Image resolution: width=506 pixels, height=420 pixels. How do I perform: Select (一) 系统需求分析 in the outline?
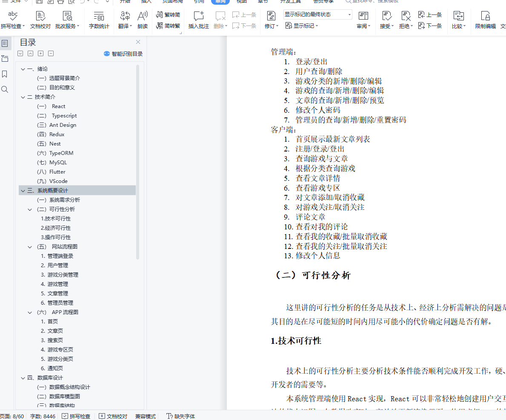coord(58,200)
